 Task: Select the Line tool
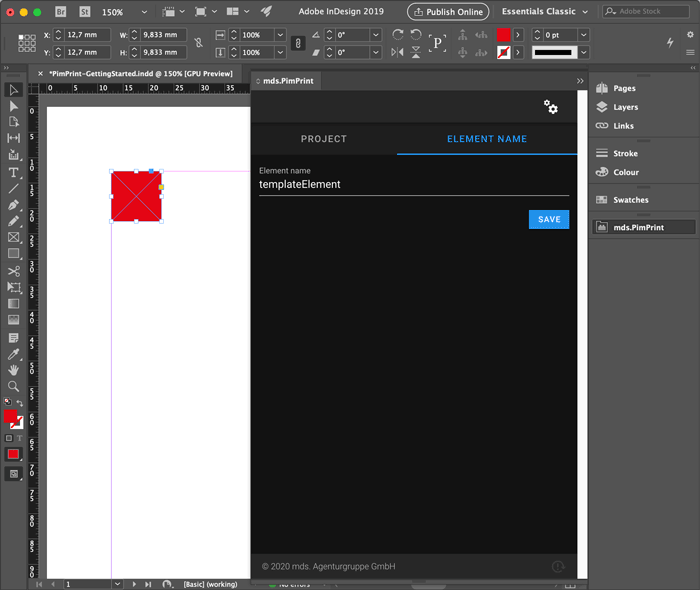(x=13, y=189)
